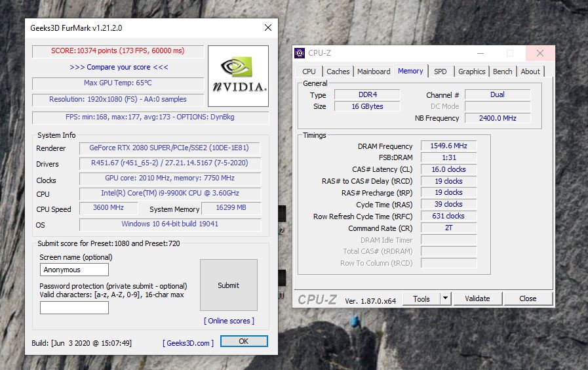Click the 631 clocks tRFC value
Screen dimensions: 588x370
(448, 216)
